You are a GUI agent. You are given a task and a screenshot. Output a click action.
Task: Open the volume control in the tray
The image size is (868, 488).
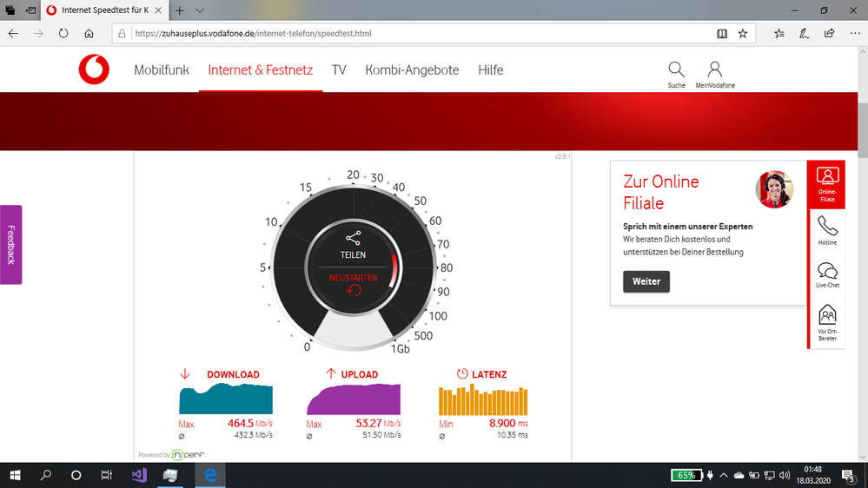(x=785, y=475)
